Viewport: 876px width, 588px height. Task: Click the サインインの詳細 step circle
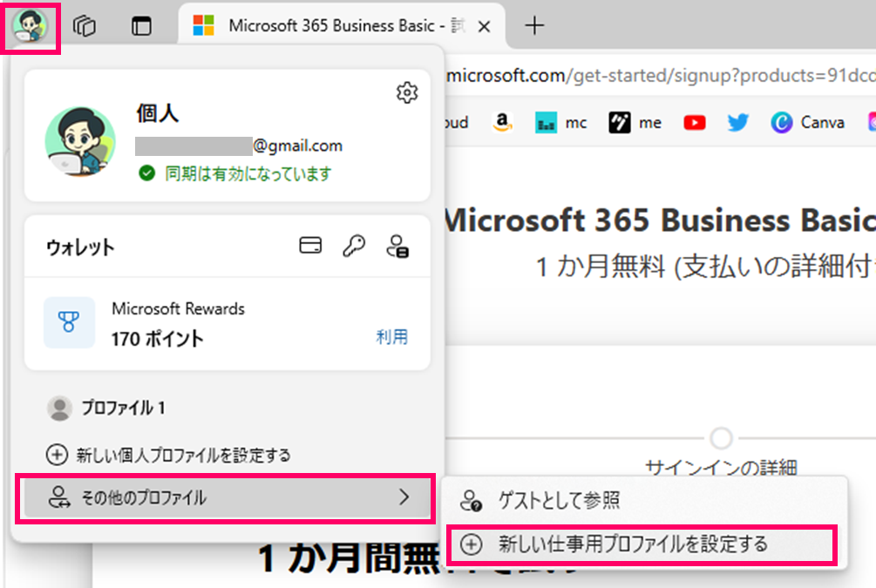tap(721, 438)
